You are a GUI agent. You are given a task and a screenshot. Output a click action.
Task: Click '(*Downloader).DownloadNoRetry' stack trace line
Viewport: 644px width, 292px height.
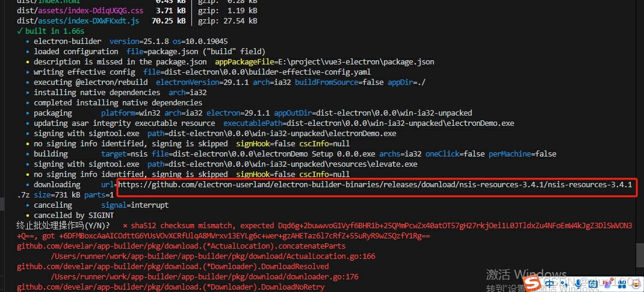[x=170, y=287]
